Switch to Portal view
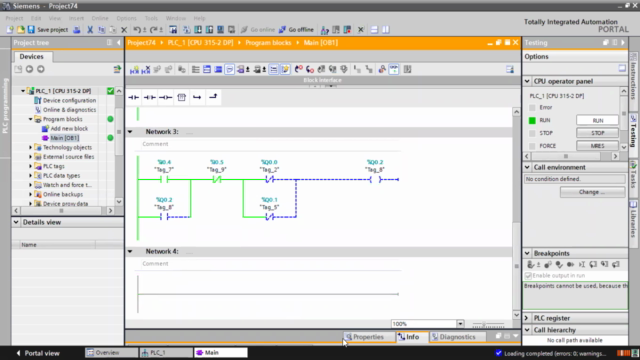640x360 pixels. pyautogui.click(x=38, y=353)
